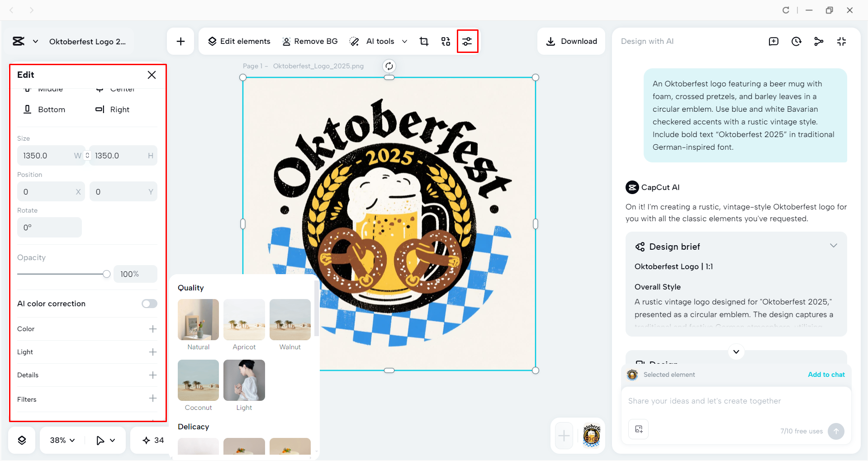
Task: Expand AI tools dropdown arrow
Action: [404, 42]
